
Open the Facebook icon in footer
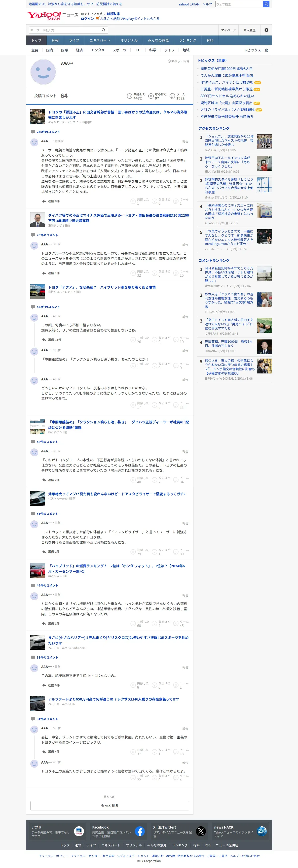coord(140,831)
